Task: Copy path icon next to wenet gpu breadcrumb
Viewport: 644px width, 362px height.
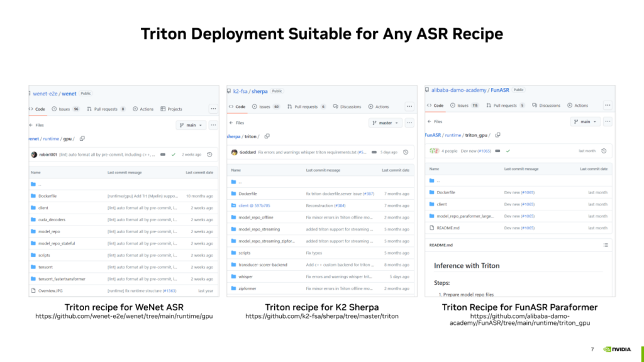Action: tap(82, 138)
